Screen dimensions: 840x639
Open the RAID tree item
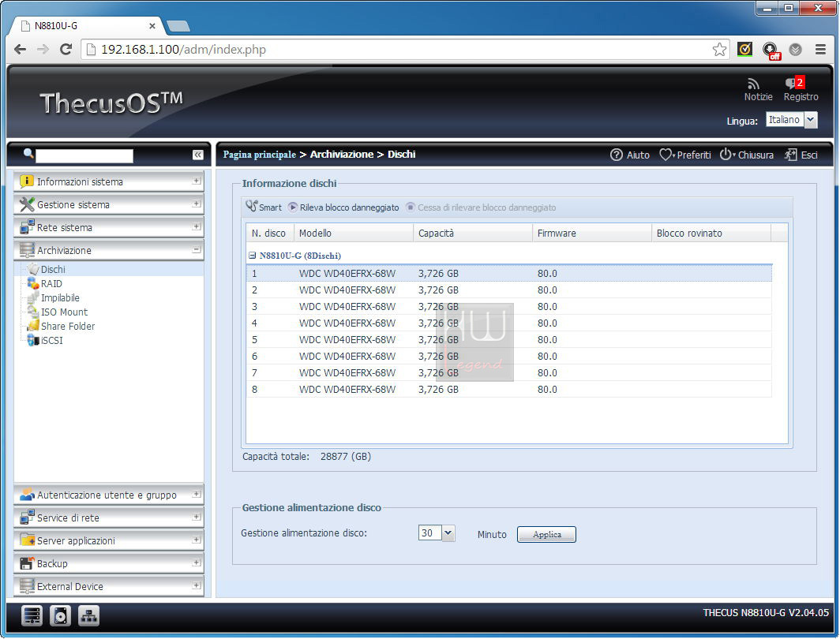(51, 284)
